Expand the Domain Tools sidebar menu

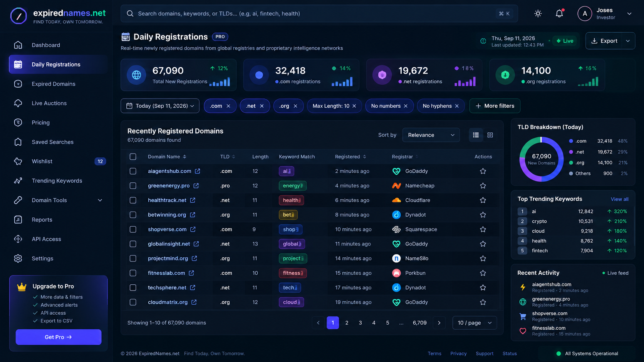click(58, 200)
